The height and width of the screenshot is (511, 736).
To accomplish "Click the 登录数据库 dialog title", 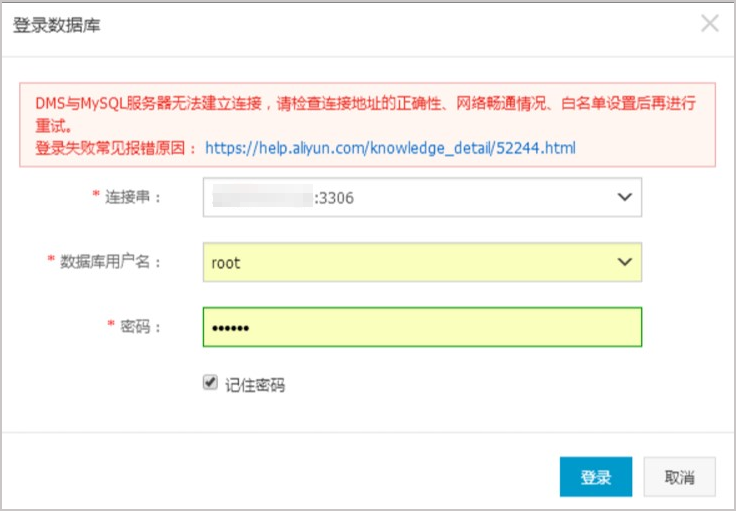I will tap(56, 25).
